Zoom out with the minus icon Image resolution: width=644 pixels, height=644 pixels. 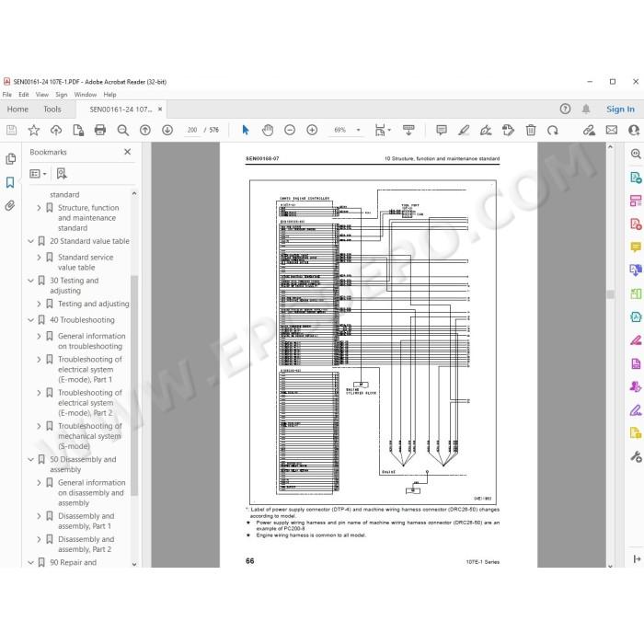tap(290, 131)
